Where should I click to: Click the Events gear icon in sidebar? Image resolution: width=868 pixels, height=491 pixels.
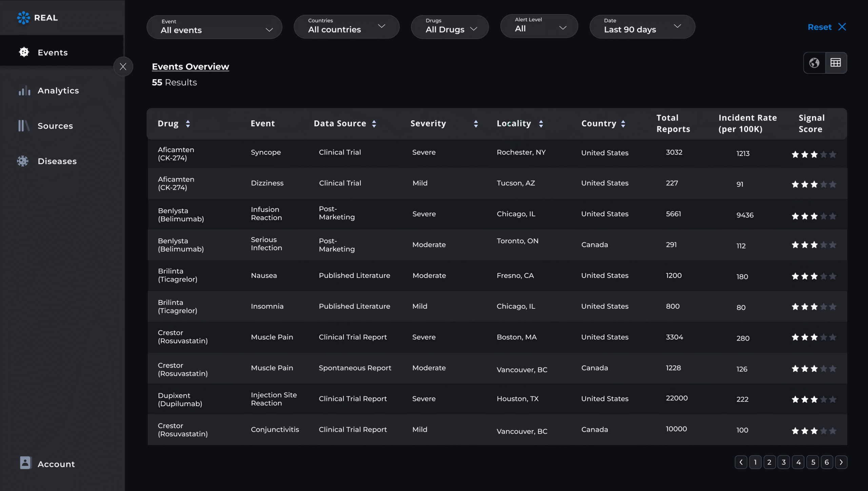(x=24, y=52)
